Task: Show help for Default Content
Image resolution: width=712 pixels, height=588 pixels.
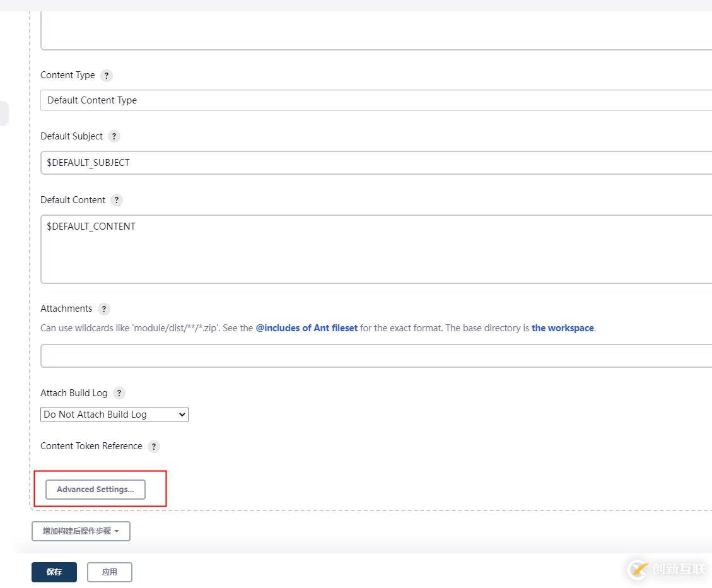Action: click(x=117, y=200)
